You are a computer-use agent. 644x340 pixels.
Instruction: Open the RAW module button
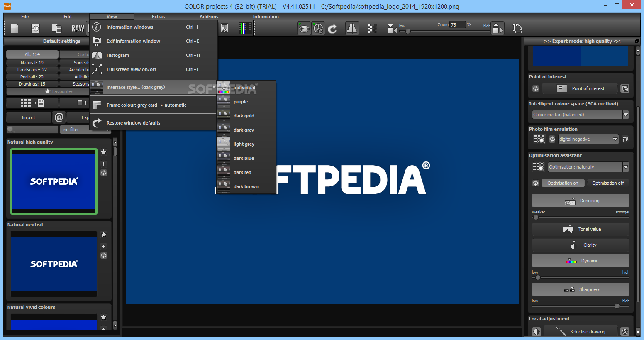tap(78, 28)
